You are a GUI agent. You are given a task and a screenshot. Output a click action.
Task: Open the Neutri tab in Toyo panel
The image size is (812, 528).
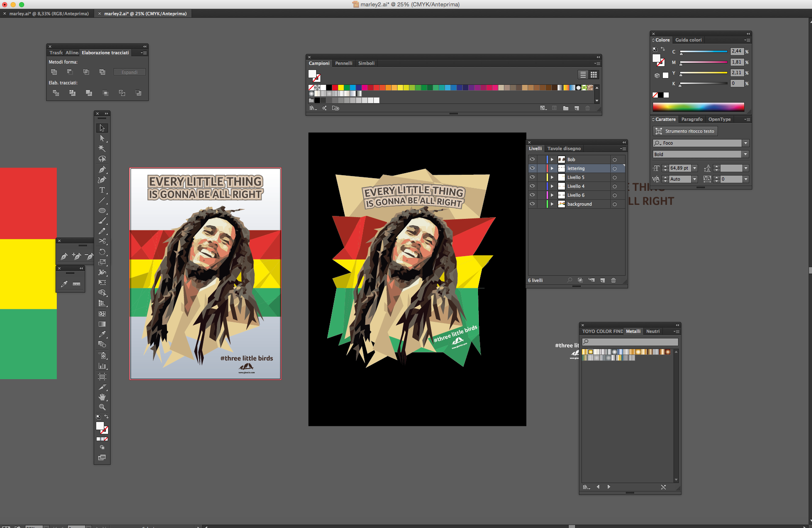[x=653, y=331]
